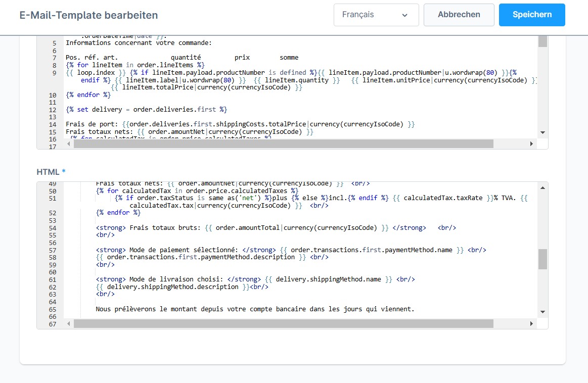Click the 'Frais de port' line in text editor
588x383 pixels.
point(240,124)
